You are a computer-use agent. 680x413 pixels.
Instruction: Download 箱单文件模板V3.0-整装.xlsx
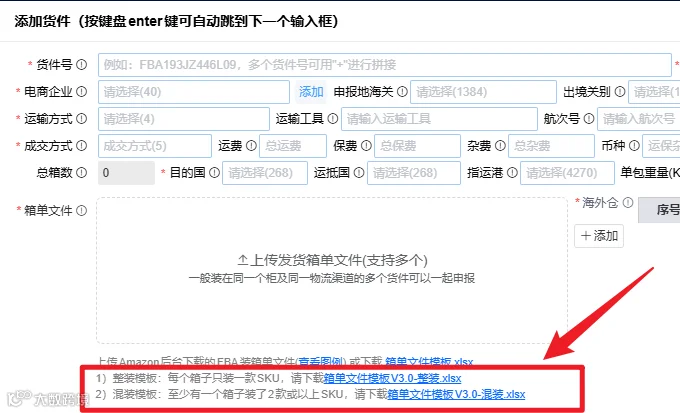tap(392, 378)
